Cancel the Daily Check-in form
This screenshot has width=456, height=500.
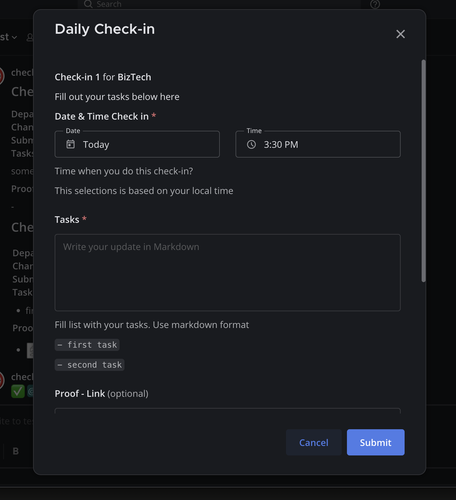tap(314, 442)
